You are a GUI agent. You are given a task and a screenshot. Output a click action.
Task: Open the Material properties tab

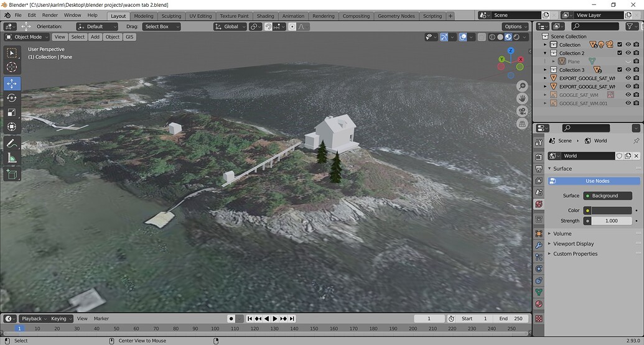(x=539, y=304)
